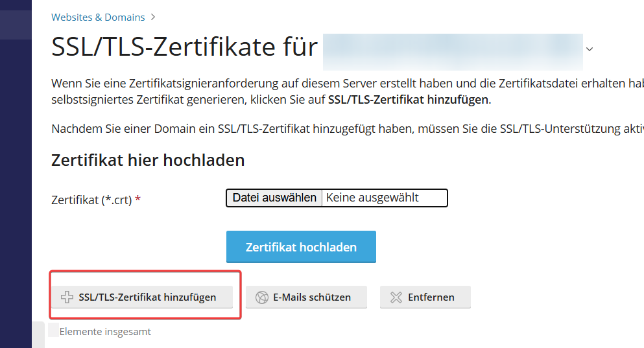Click the bold SSL/TLS-Zertifikat hinzufügen text in the description
This screenshot has width=644, height=348.
tap(408, 100)
